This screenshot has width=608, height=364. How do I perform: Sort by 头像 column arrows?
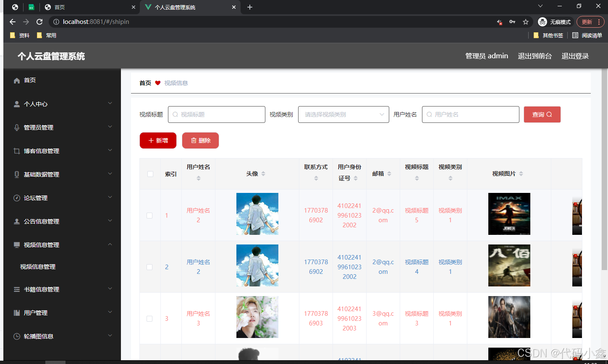tap(263, 174)
